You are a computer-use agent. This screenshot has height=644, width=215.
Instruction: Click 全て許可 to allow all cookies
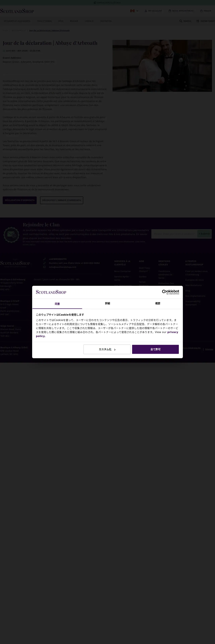coord(155,349)
